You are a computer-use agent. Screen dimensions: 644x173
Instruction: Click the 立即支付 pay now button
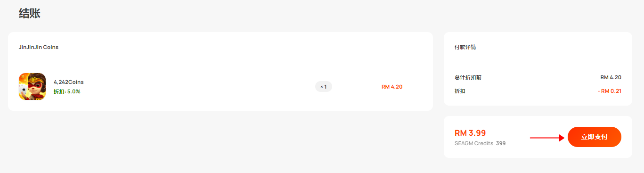coord(594,137)
